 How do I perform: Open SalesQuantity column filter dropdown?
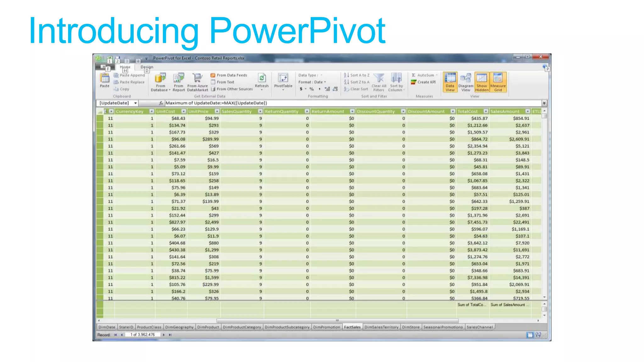pos(260,112)
